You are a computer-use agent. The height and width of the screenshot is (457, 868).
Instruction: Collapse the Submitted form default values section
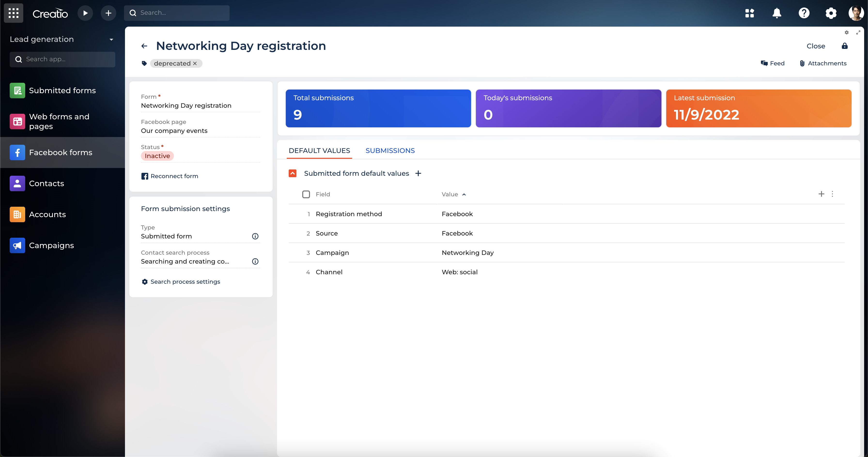[x=293, y=174]
